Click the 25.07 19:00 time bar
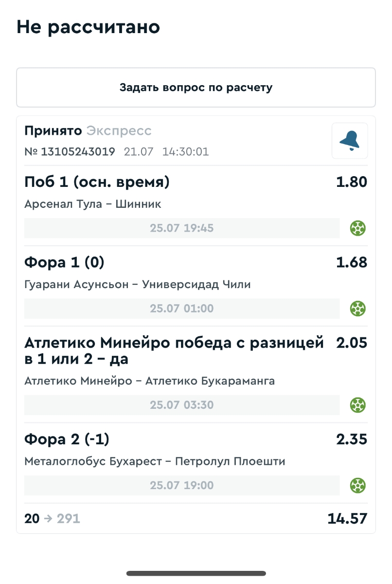Screen dimensions: 392x584 tap(182, 485)
